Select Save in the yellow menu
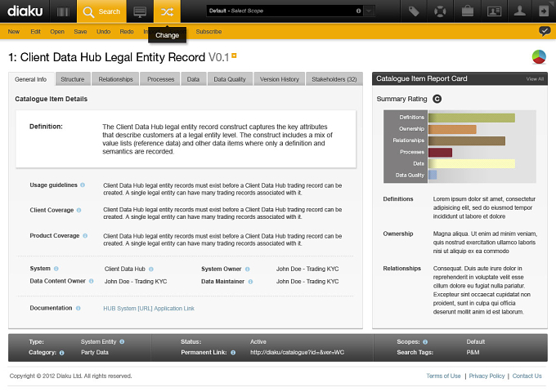Image resolution: width=556 pixels, height=392 pixels. click(x=80, y=32)
